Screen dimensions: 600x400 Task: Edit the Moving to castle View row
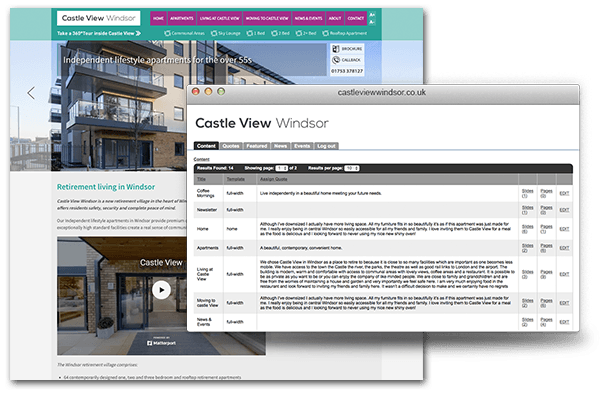pyautogui.click(x=564, y=303)
